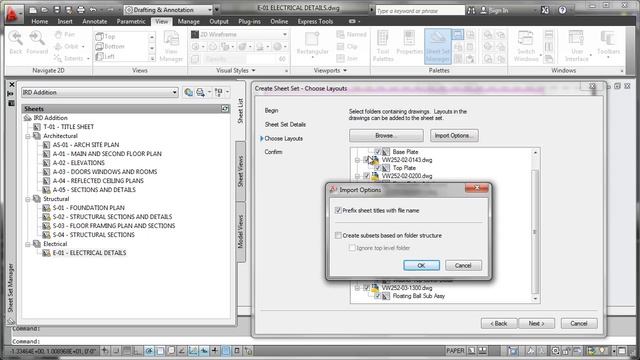Click Cancel in Import Options dialog
The height and width of the screenshot is (360, 640).
tap(463, 265)
